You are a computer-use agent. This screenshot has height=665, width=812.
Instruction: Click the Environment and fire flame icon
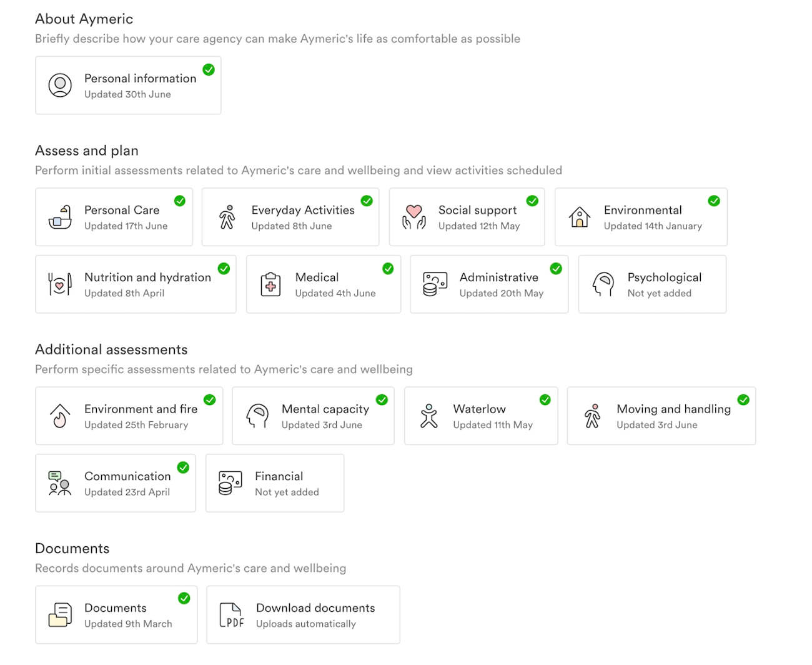click(x=60, y=416)
